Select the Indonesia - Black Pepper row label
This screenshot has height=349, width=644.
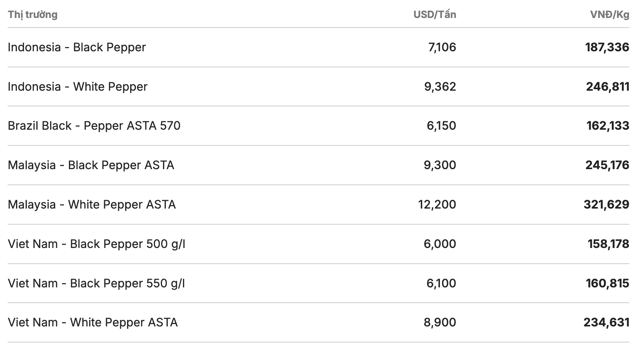[x=77, y=47]
